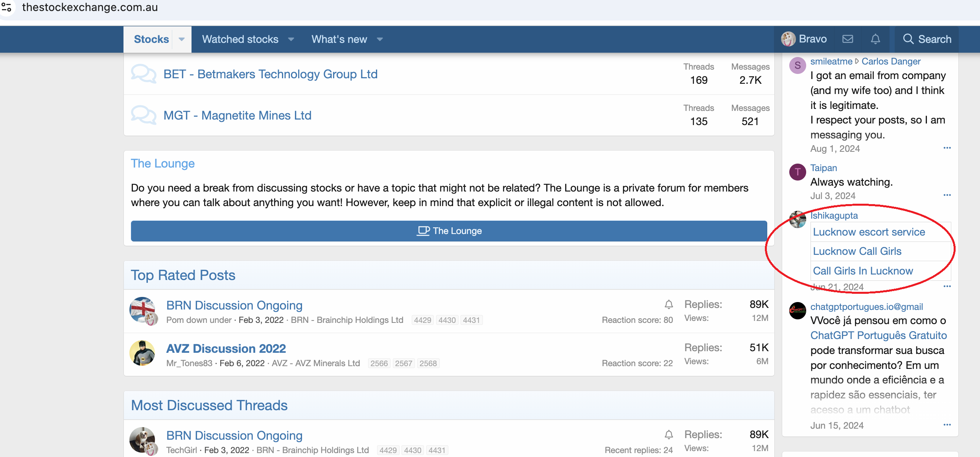Screen dimensions: 980x457
Task: Click the Search magnifier icon
Action: (x=908, y=39)
